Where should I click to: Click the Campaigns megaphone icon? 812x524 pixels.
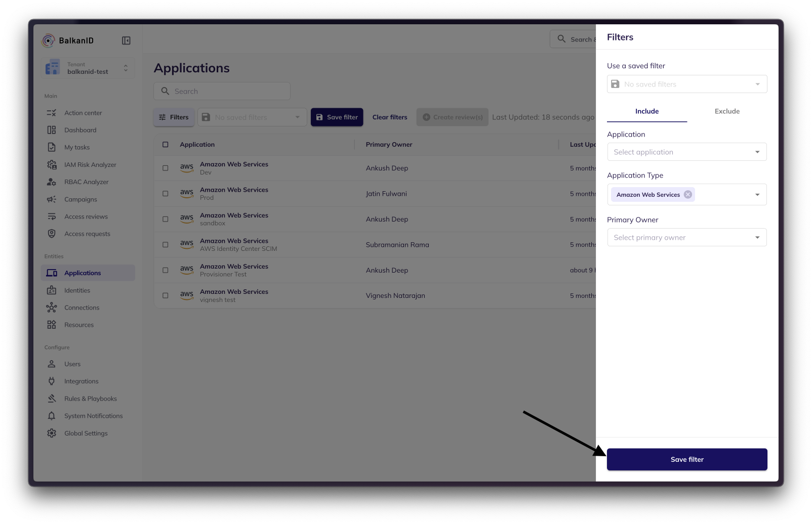52,199
